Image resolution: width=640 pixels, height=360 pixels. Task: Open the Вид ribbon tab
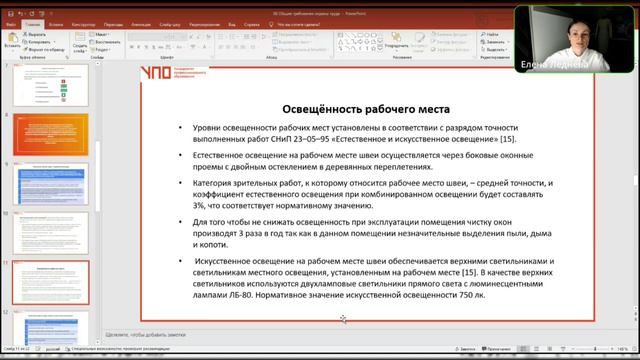click(x=232, y=24)
